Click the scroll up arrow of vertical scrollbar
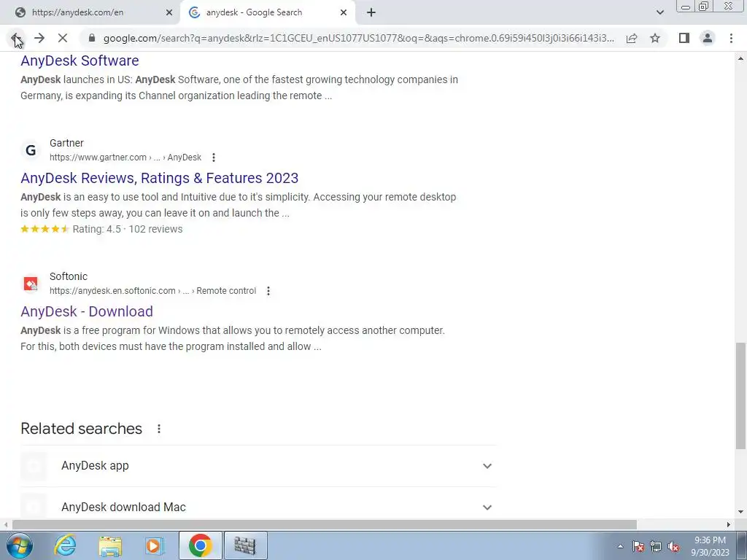Image resolution: width=747 pixels, height=560 pixels. point(740,58)
